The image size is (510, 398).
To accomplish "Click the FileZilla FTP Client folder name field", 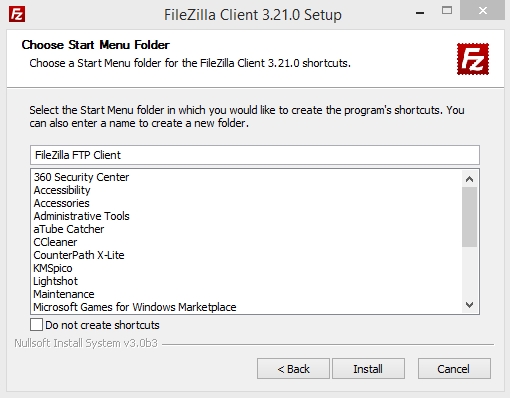I will 255,155.
